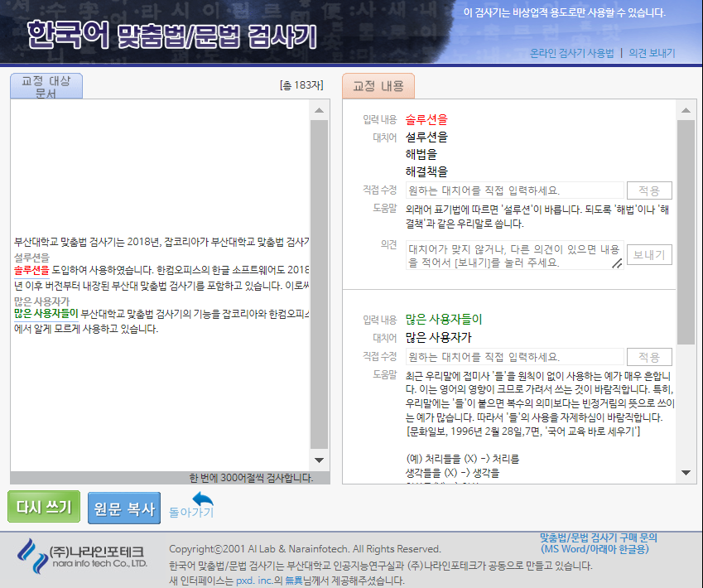Click the 원문 복사 button
The height and width of the screenshot is (588, 703).
(124, 508)
